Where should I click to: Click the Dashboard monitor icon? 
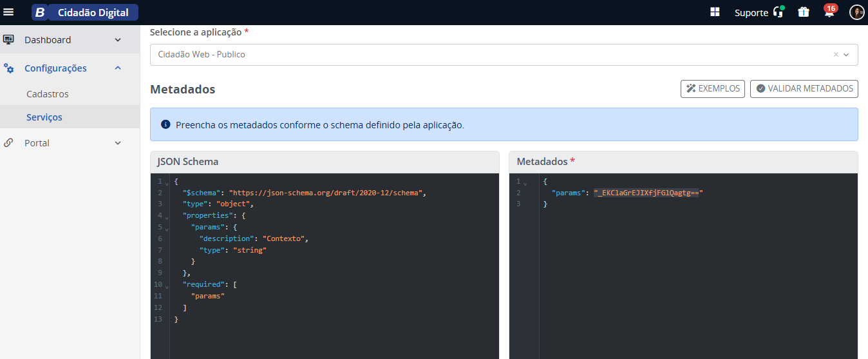click(x=9, y=40)
